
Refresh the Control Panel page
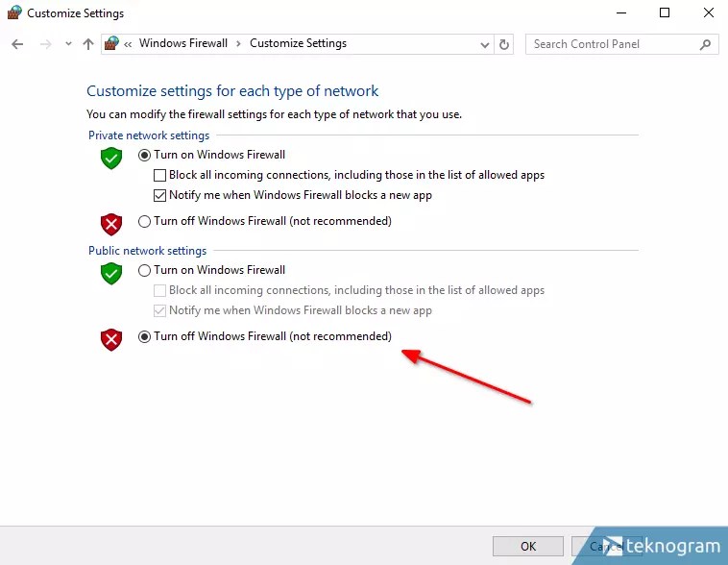point(504,44)
